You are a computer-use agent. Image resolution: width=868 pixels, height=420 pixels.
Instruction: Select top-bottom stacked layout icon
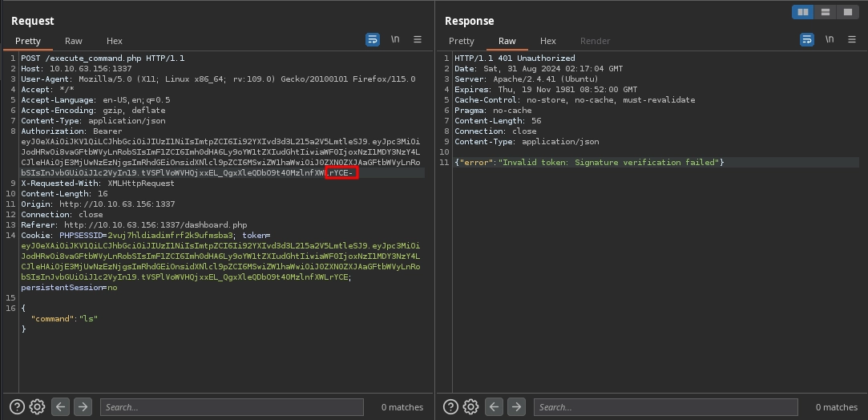pos(825,12)
